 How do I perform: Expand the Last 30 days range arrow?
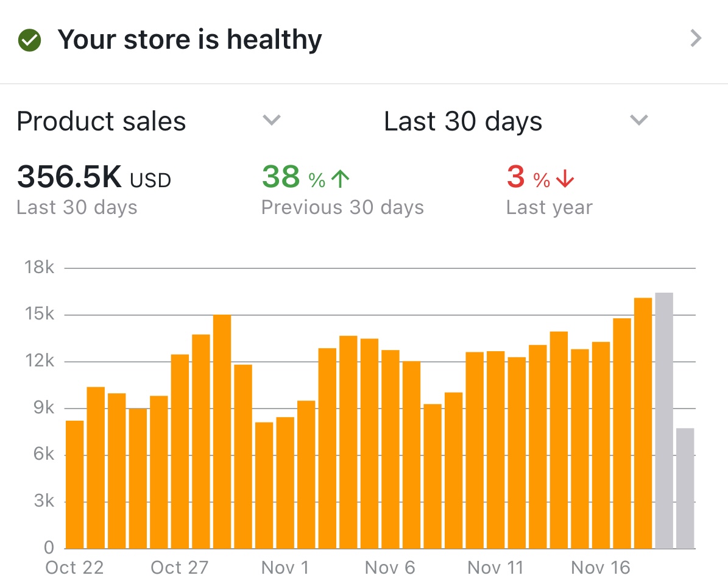coord(638,120)
